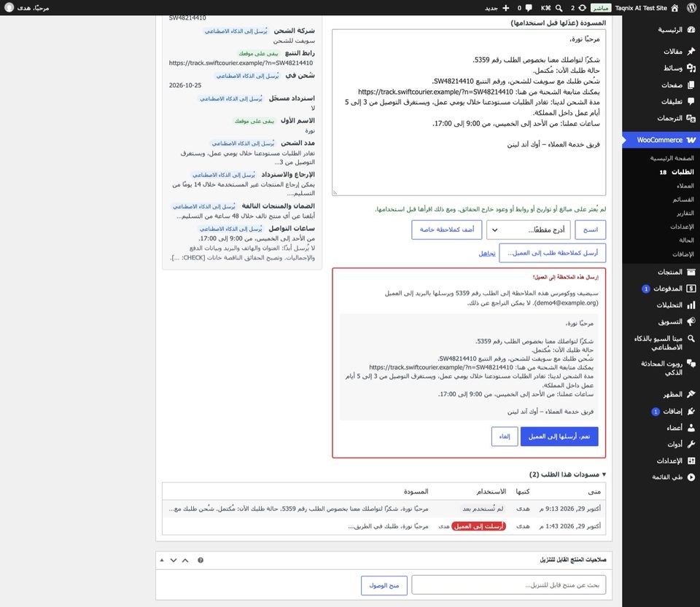
Task: Click the 1:43 م draft row date
Action: (570, 526)
